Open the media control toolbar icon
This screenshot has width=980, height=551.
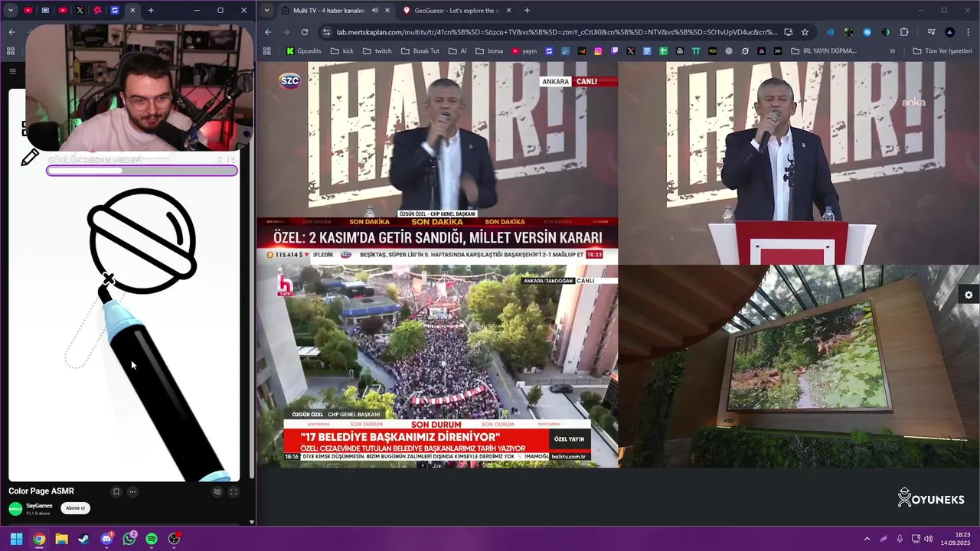click(x=932, y=32)
